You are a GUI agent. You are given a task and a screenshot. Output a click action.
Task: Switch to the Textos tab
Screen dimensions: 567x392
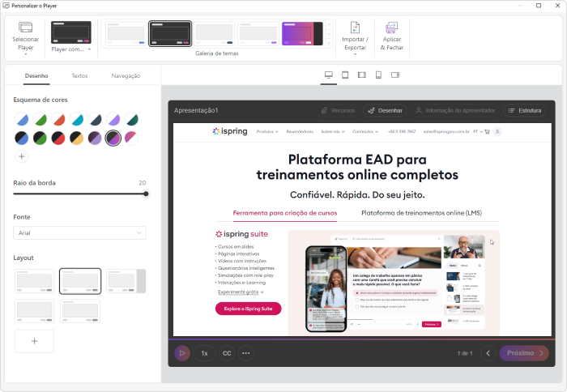point(79,75)
